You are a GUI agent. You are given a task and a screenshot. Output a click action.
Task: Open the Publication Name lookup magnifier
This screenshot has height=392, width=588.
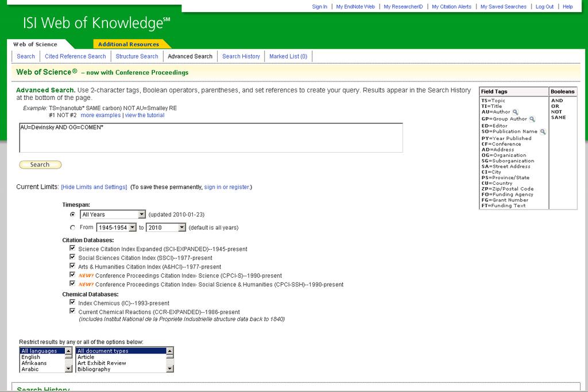(543, 132)
